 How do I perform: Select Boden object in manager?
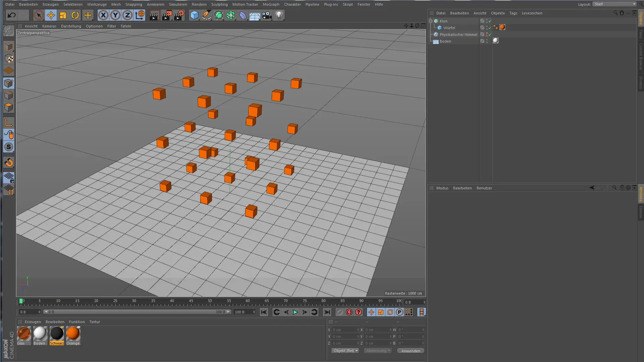point(445,41)
